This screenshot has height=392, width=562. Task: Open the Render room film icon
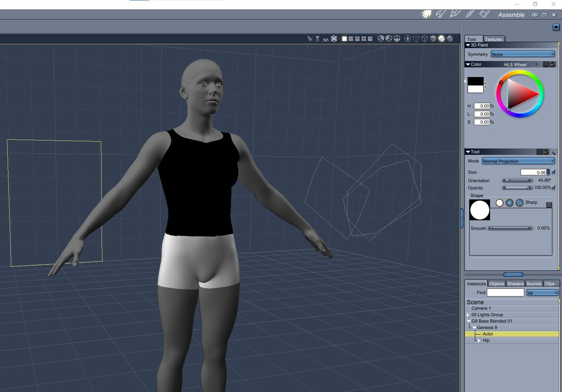pyautogui.click(x=485, y=14)
